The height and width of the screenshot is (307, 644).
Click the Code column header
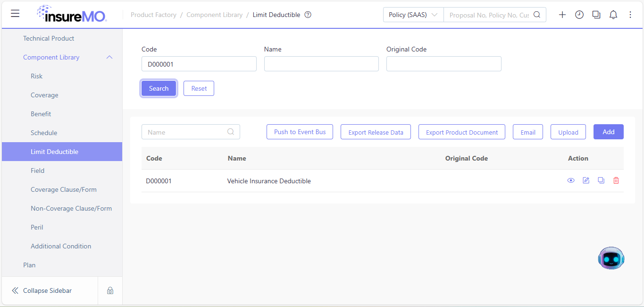coord(154,158)
